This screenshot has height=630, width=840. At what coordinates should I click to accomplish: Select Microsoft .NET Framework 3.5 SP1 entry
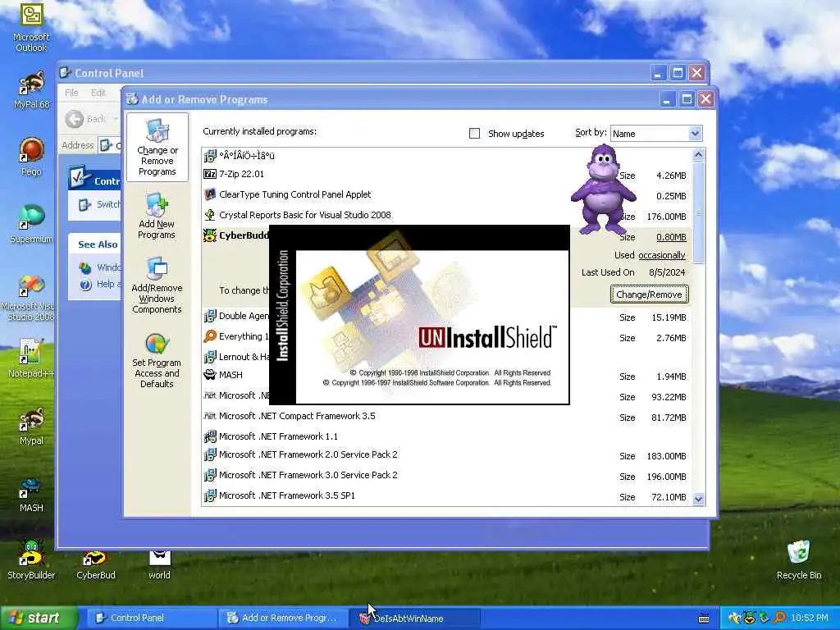point(447,495)
